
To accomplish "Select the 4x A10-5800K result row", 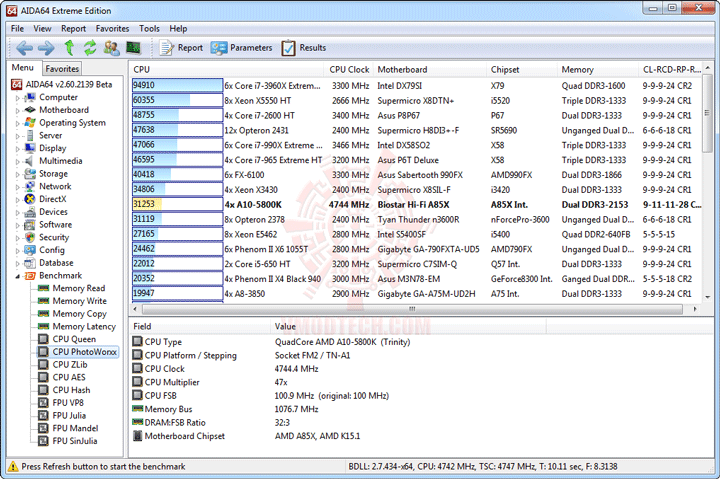I will pos(417,204).
